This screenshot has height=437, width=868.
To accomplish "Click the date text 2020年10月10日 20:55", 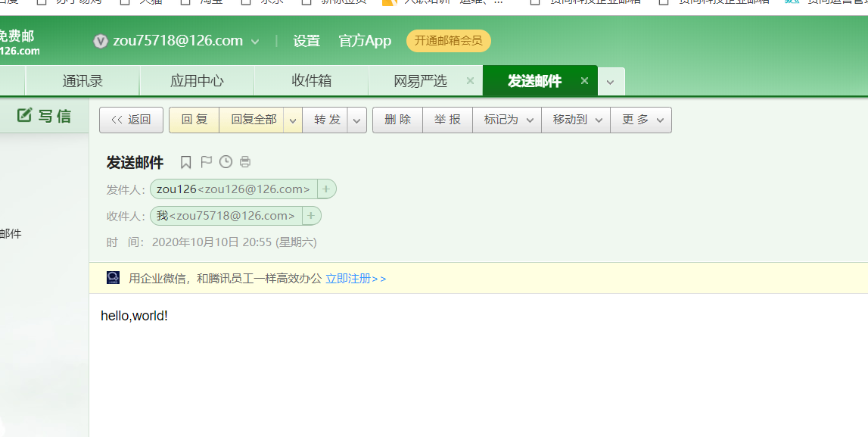I will tap(211, 242).
